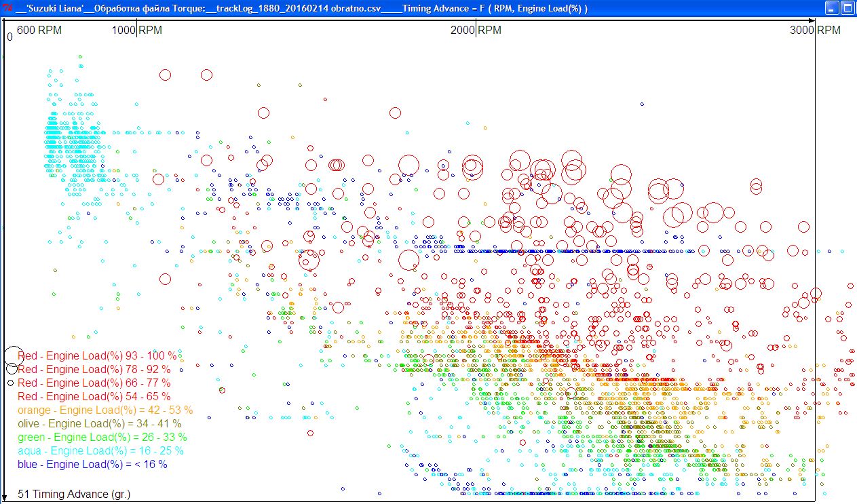Click the medium black legend circle
Viewport: 857px width, 504px height.
(12, 369)
